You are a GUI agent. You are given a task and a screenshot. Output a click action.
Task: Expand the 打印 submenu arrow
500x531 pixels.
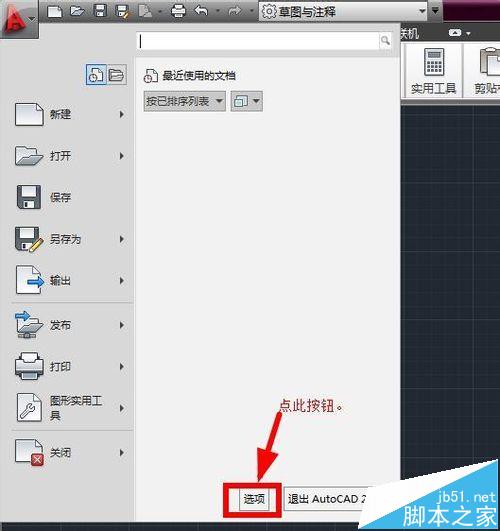tap(122, 366)
